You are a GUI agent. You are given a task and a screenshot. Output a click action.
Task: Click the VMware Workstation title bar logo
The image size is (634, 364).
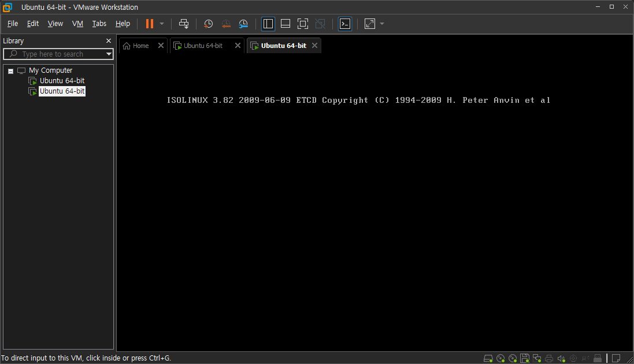(8, 8)
